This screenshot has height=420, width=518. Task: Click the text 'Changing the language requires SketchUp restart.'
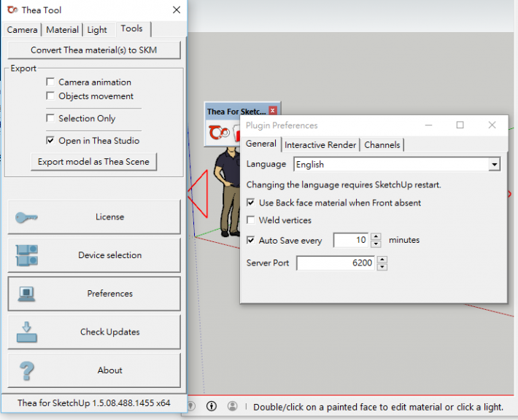click(344, 184)
